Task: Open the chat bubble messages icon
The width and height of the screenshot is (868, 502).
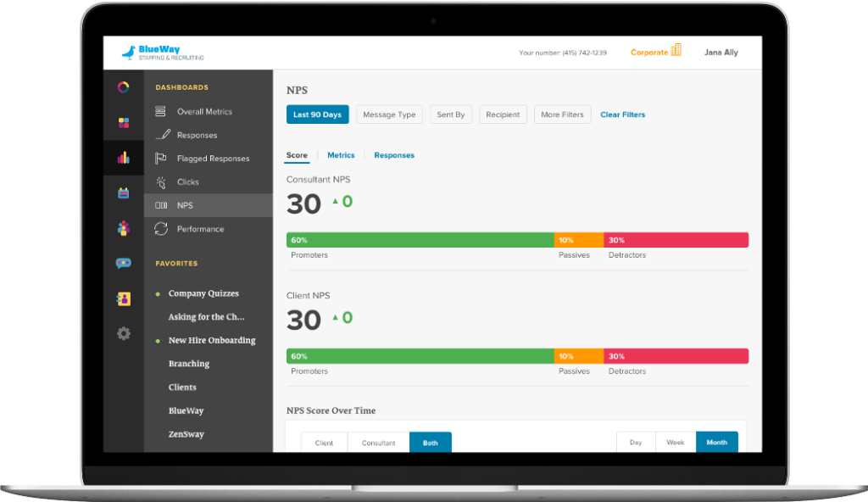Action: tap(124, 263)
